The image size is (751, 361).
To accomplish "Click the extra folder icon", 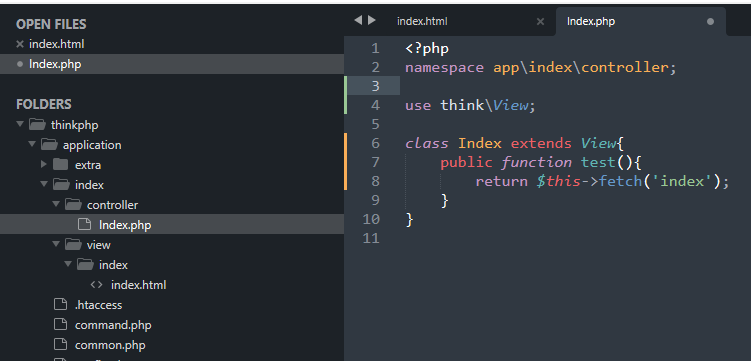I will tap(60, 164).
